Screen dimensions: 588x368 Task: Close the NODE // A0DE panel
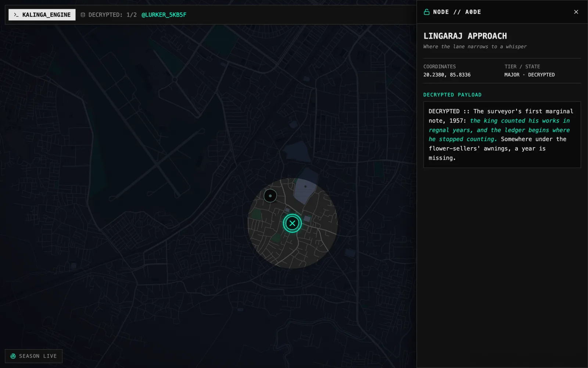point(576,12)
